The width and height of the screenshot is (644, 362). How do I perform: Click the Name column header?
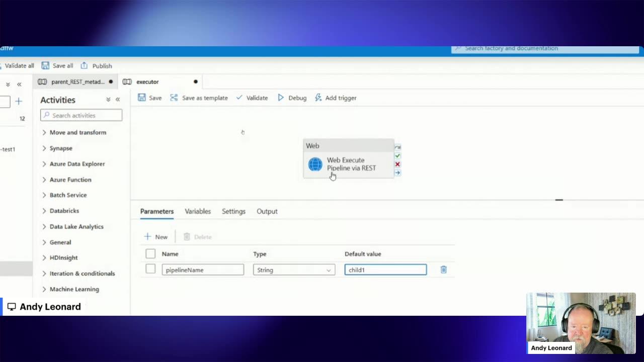pos(170,254)
